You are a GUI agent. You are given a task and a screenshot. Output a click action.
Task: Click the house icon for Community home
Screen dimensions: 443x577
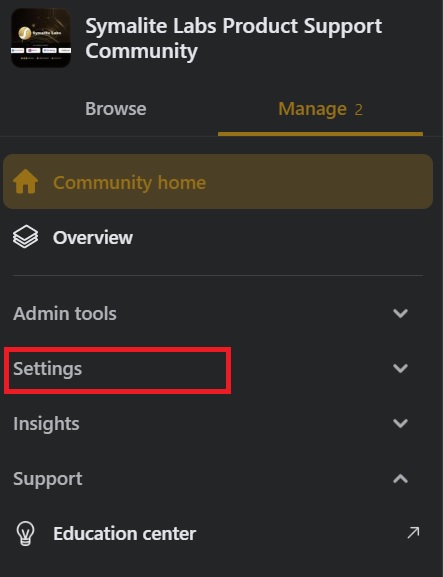[25, 182]
